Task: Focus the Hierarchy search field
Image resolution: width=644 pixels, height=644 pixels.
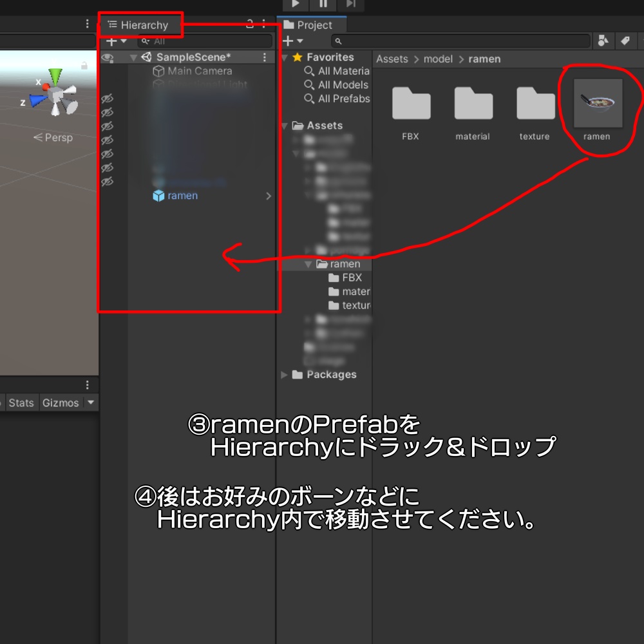Action: pyautogui.click(x=205, y=41)
